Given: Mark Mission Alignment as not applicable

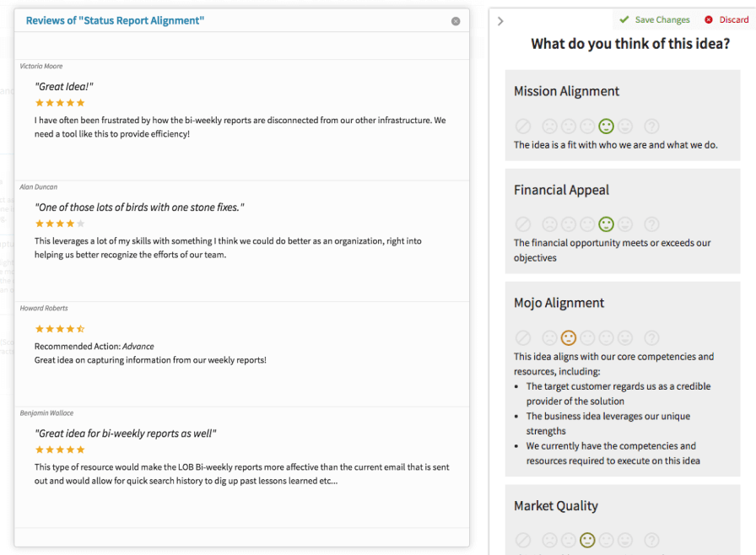Looking at the screenshot, I should coord(523,127).
